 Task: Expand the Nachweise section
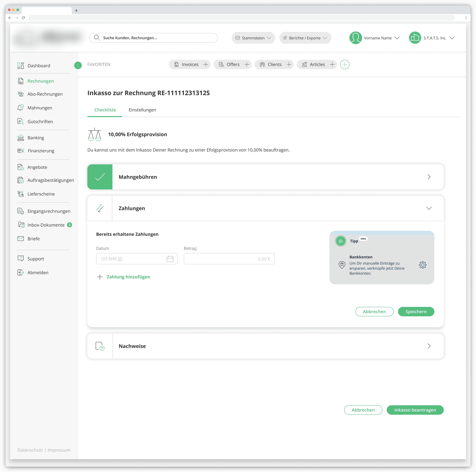[429, 346]
